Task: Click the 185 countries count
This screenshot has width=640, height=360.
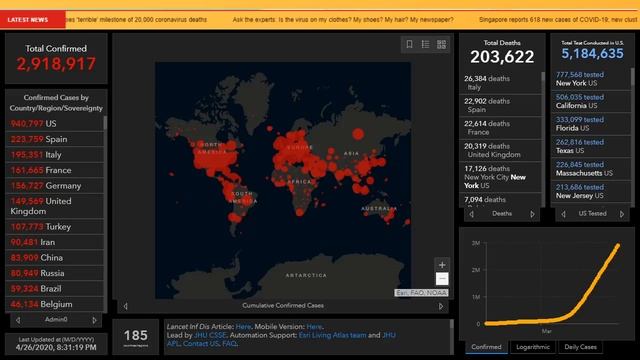Action: pos(136,336)
